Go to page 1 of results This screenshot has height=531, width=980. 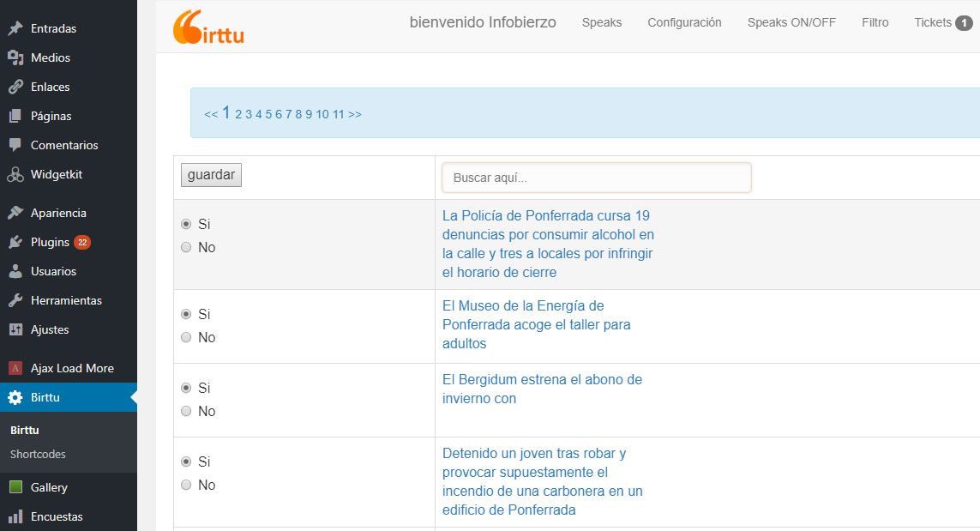coord(225,113)
